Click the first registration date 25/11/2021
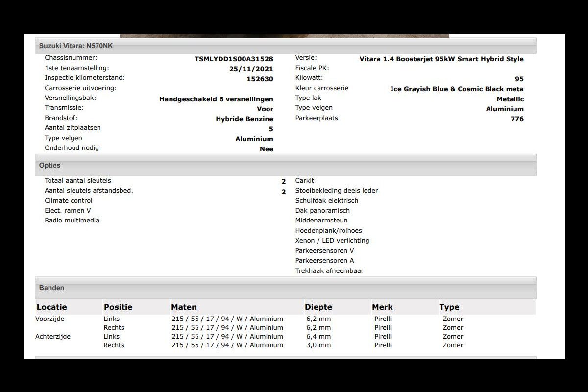Image resolution: width=588 pixels, height=392 pixels. coord(251,69)
